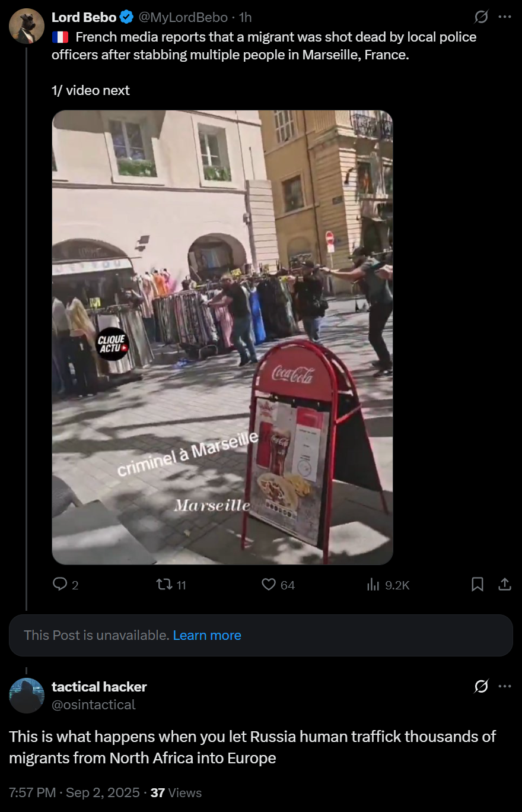522x812 pixels.
Task: Bookmark Lord Bebo's post
Action: [x=477, y=585]
